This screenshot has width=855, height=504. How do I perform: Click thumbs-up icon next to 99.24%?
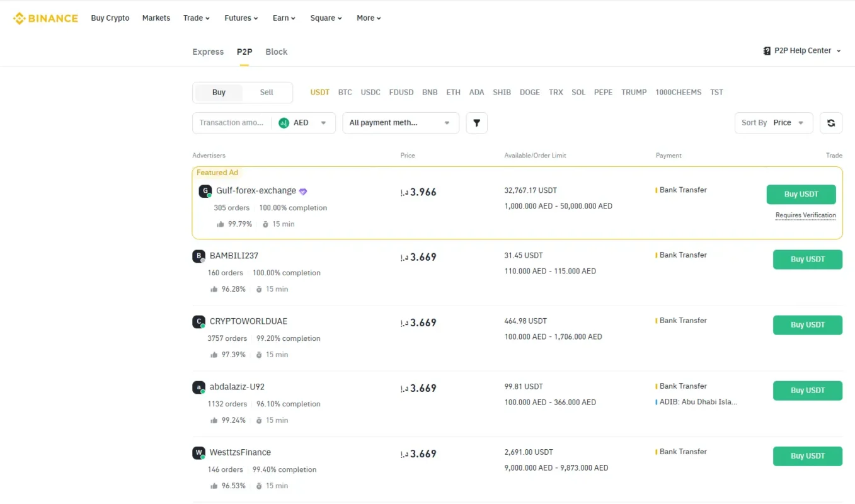click(214, 420)
